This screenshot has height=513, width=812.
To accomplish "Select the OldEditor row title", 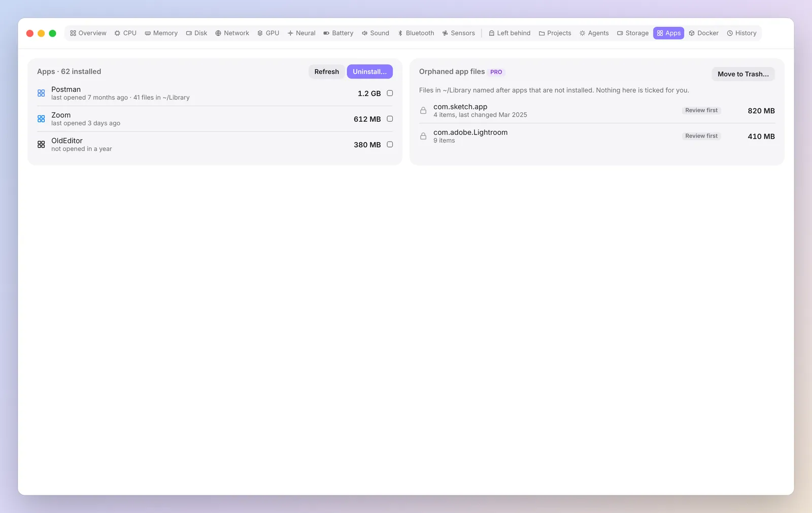I will coord(67,141).
